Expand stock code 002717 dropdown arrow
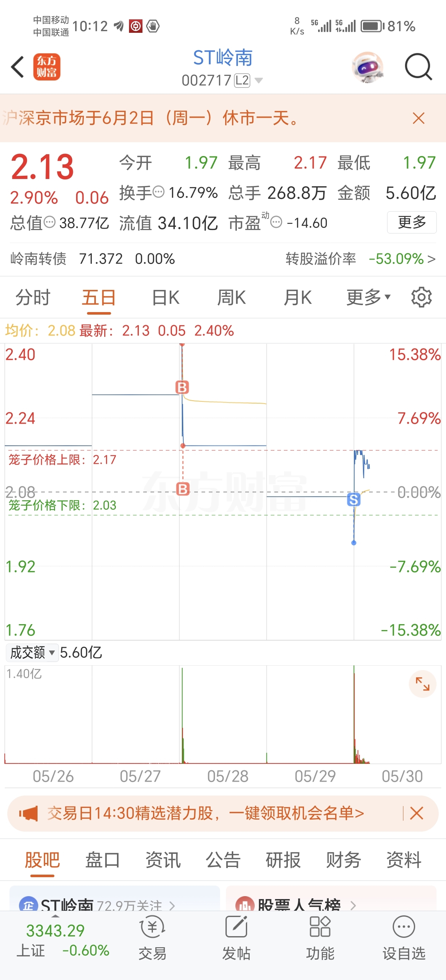446x980 pixels. pos(259,80)
